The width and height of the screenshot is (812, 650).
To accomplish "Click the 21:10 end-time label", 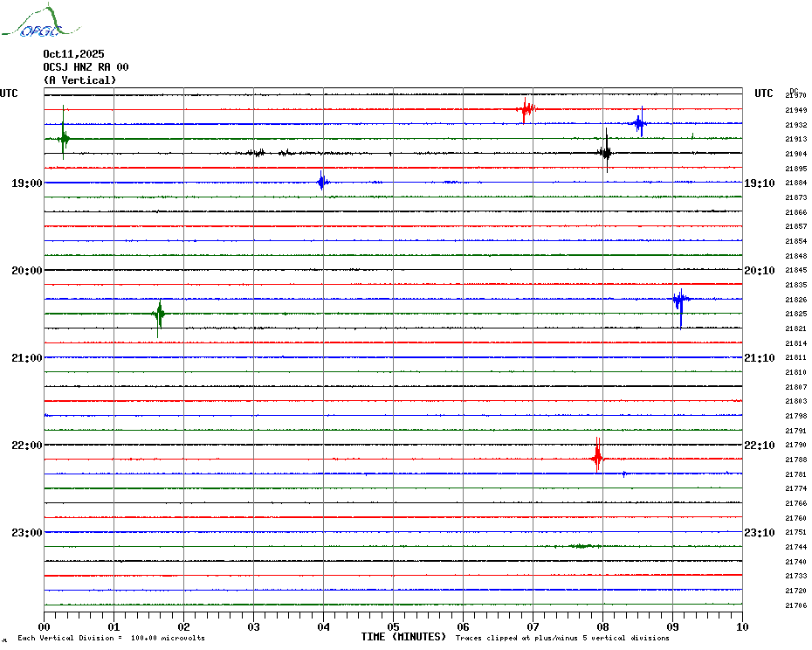I will click(760, 358).
